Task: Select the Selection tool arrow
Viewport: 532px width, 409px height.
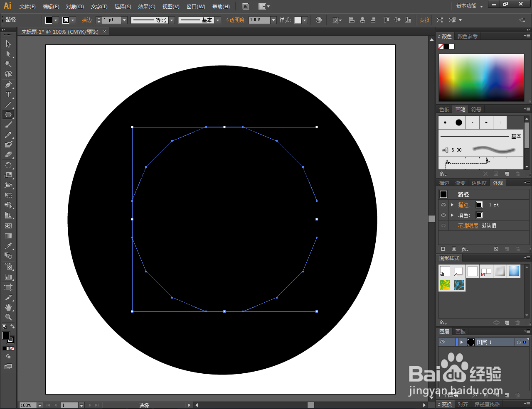Action: point(8,44)
